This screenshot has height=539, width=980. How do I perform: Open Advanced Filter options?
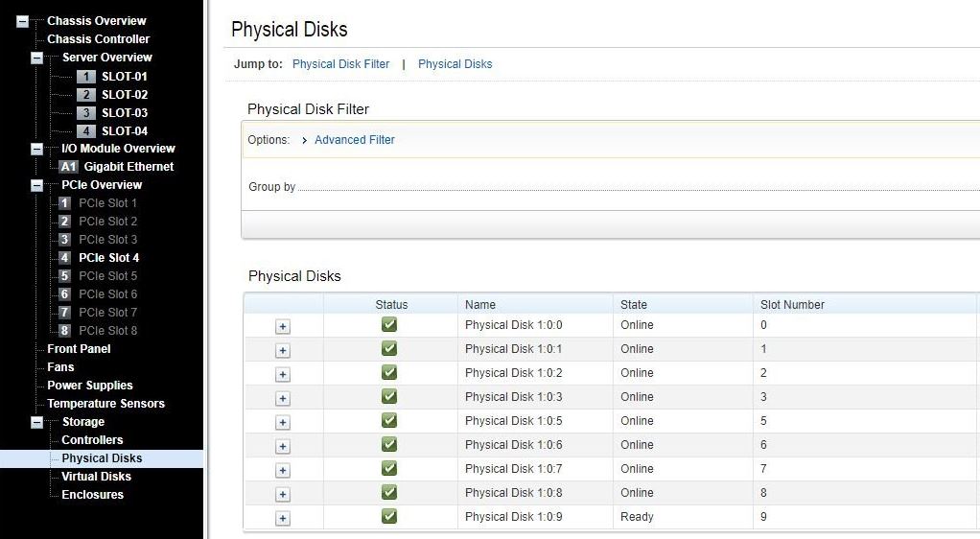pos(354,140)
